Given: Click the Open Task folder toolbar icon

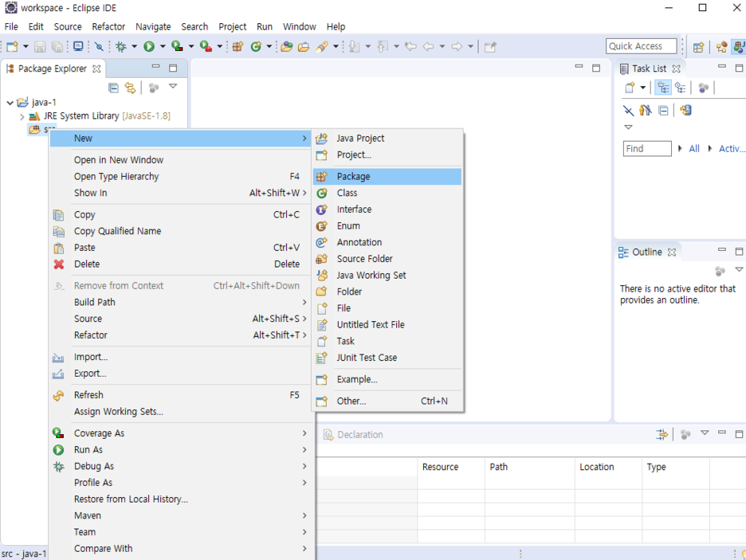Looking at the screenshot, I should pyautogui.click(x=304, y=46).
